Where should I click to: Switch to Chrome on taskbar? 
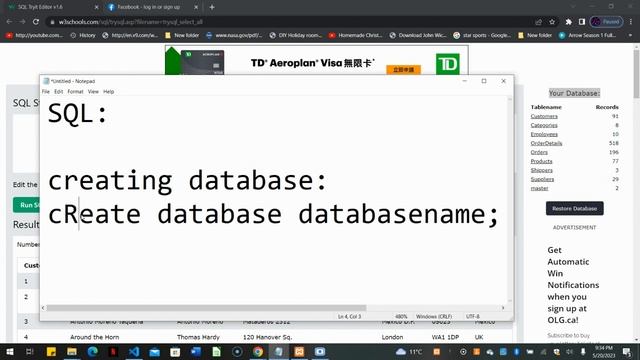pyautogui.click(x=258, y=351)
